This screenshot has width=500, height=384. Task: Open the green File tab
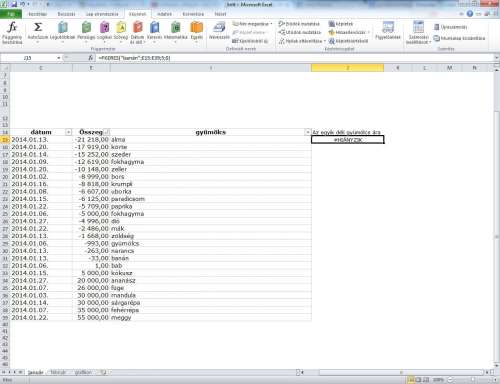point(11,14)
